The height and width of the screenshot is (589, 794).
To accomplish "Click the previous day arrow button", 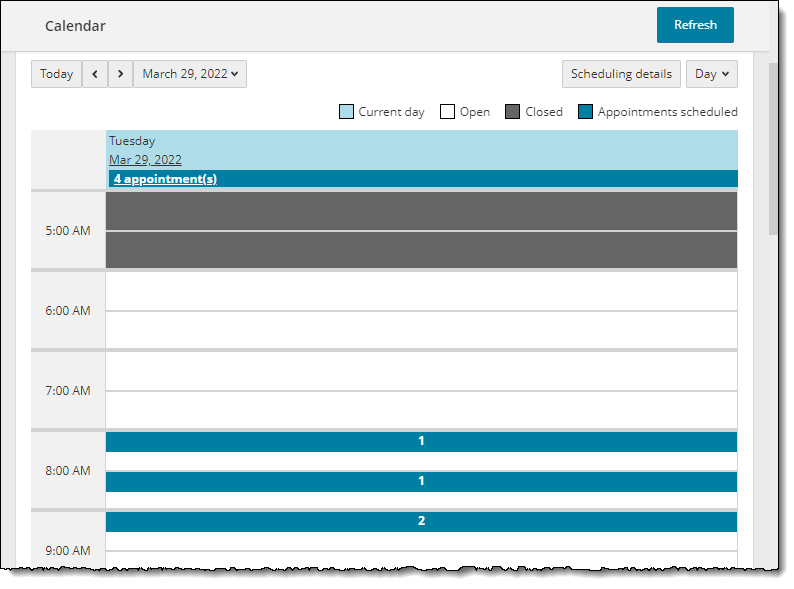I will [x=95, y=74].
